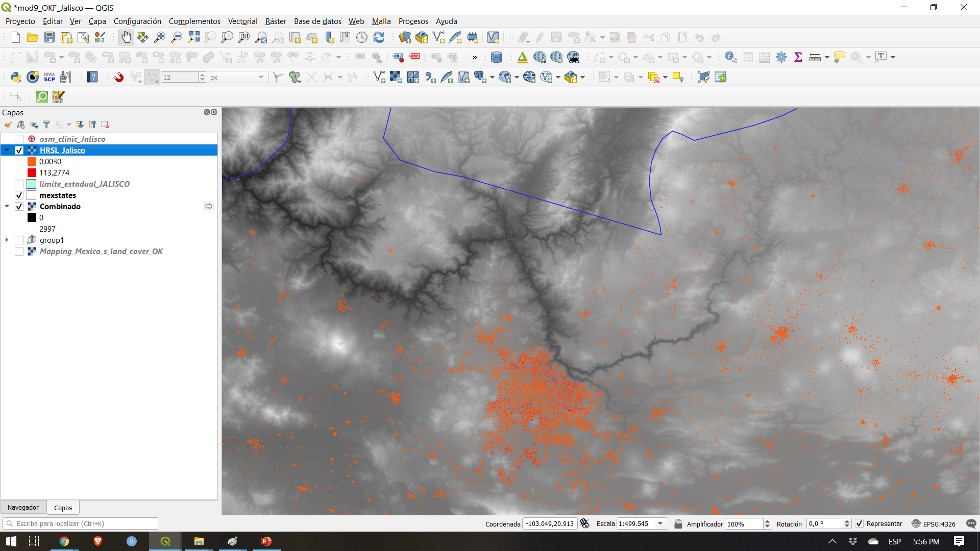This screenshot has width=980, height=551.
Task: Focus the locator search field
Action: (80, 523)
